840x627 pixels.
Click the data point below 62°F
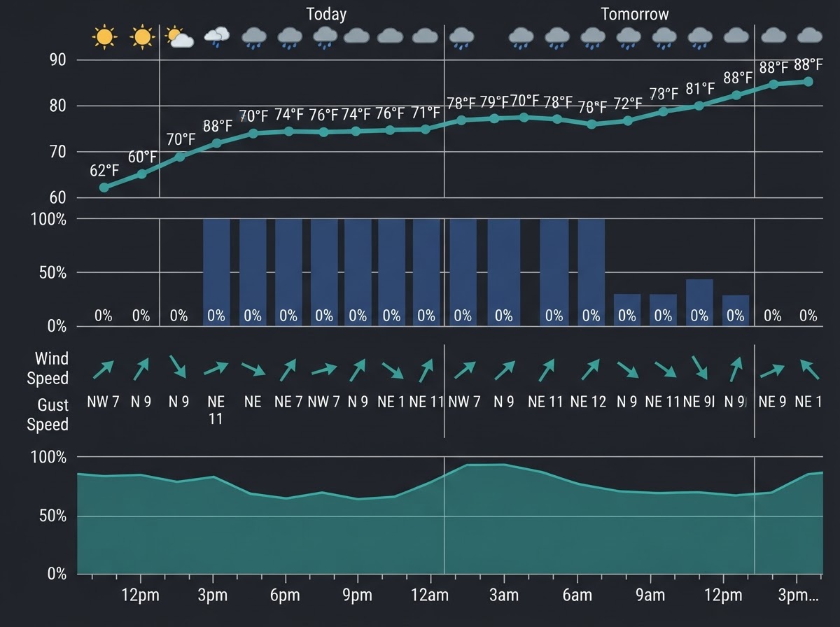(104, 188)
